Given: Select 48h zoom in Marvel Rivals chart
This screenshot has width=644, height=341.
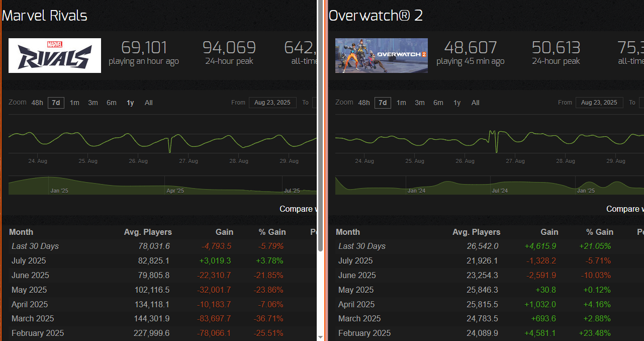Looking at the screenshot, I should 37,103.
